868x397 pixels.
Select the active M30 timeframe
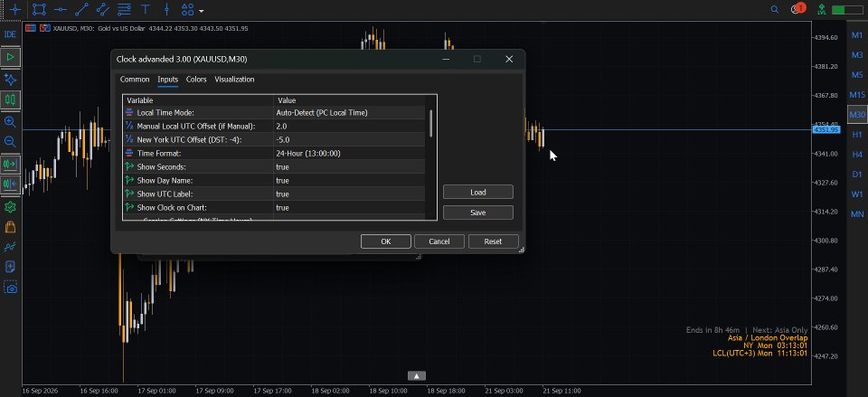[x=857, y=115]
